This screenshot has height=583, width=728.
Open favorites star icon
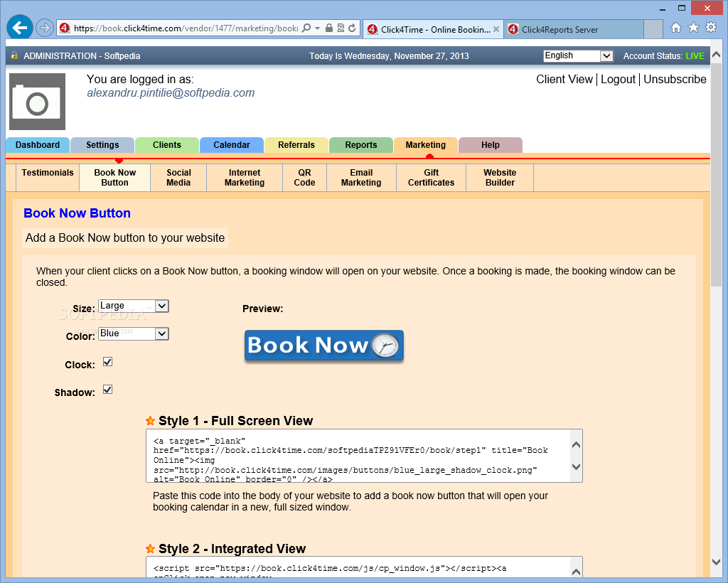click(x=693, y=28)
